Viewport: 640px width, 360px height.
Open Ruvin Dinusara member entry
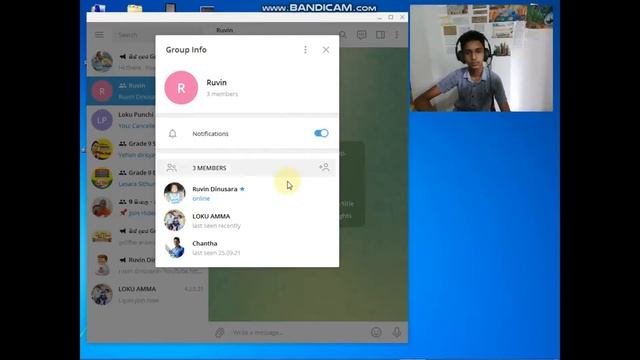pos(247,193)
